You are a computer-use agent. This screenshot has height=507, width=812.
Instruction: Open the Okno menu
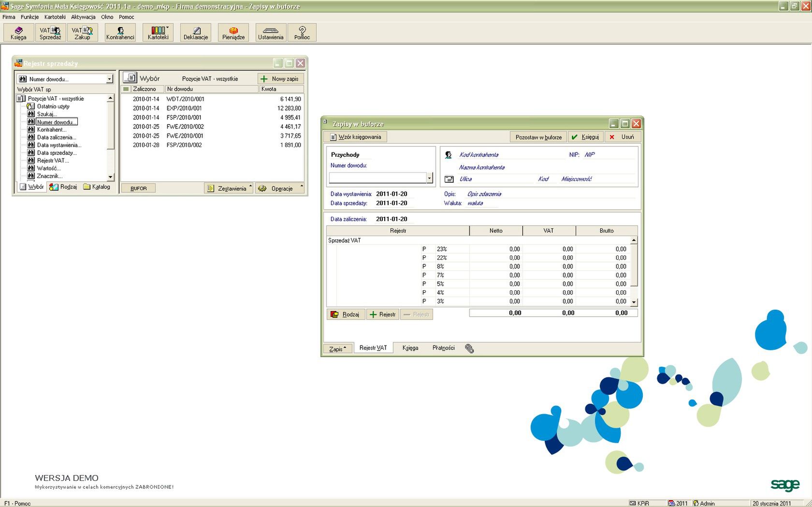[107, 17]
